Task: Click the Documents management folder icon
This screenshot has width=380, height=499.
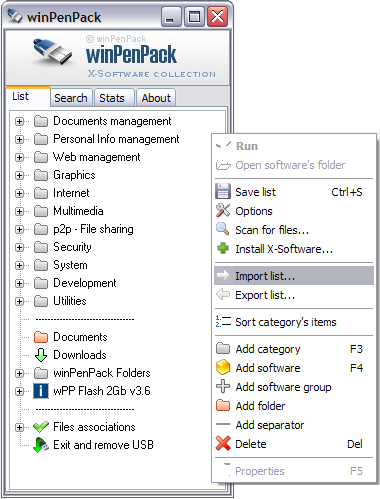Action: 41,121
